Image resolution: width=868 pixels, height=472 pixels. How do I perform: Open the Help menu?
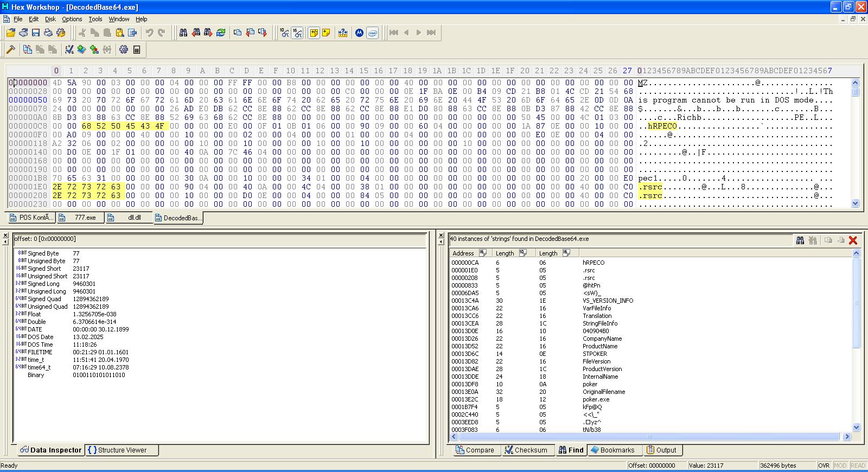click(x=142, y=19)
